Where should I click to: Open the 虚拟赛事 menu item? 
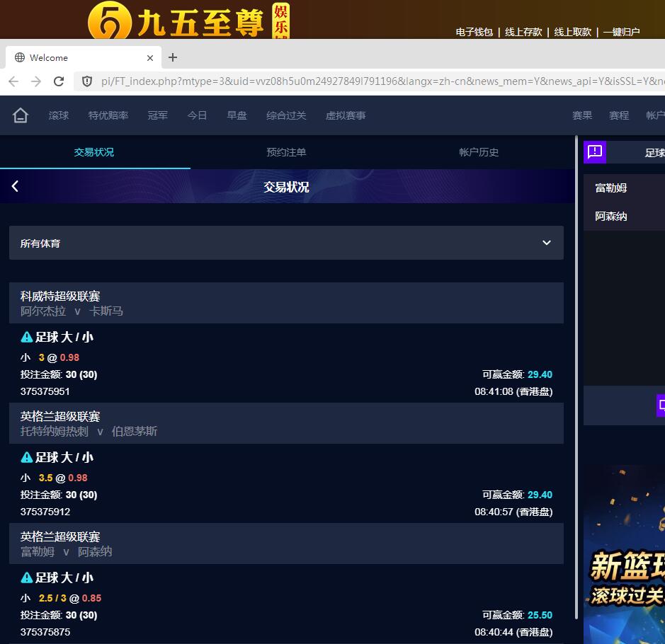click(346, 115)
